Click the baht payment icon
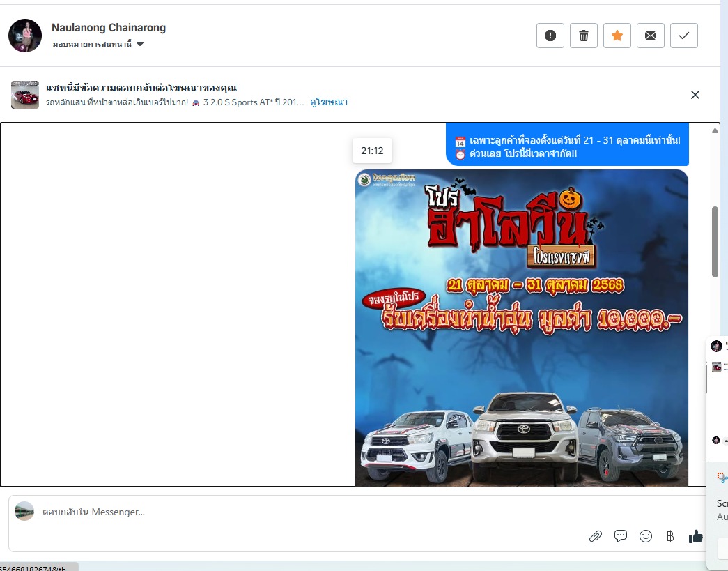This screenshot has height=571, width=728. 670,536
